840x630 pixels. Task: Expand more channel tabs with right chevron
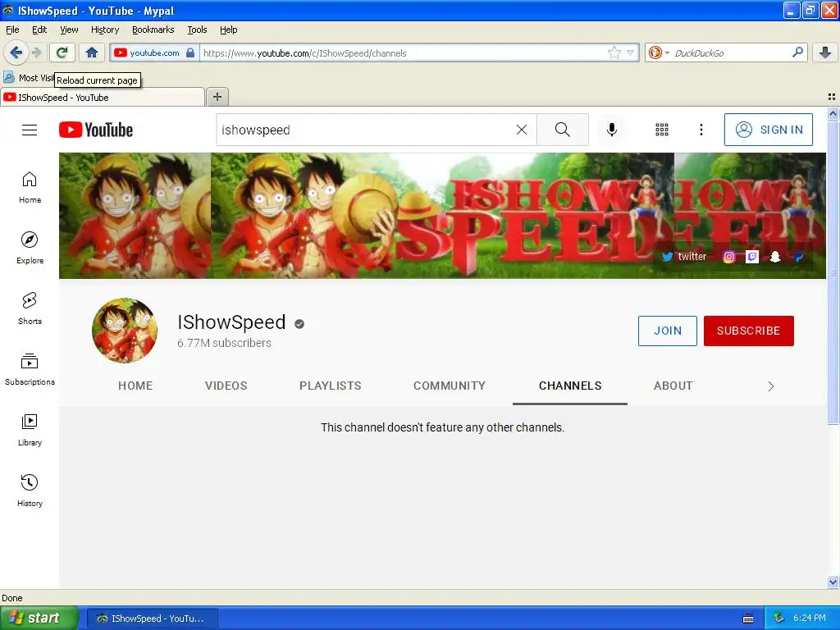[770, 386]
